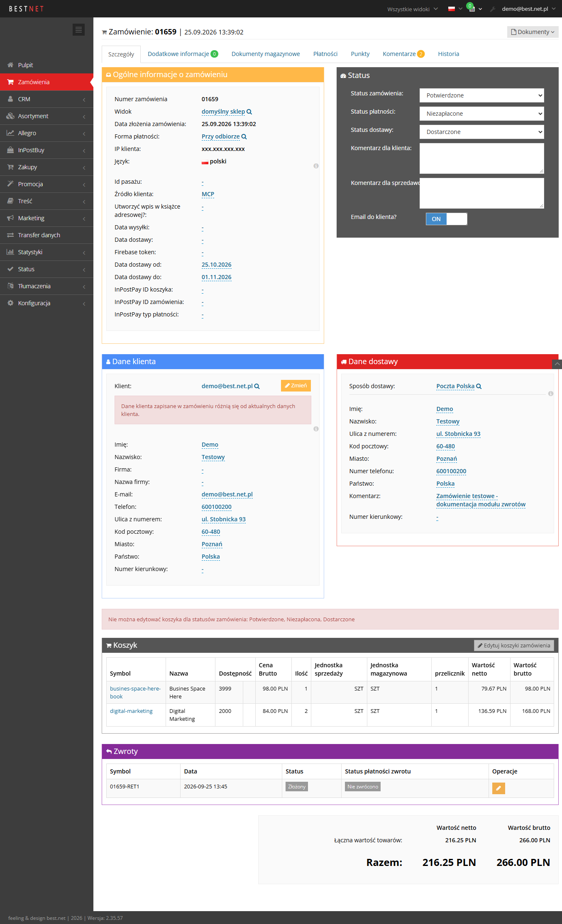Screen dimensions: 562x924
Task: Click the magnifier beside Poczta Polska
Action: 479,386
